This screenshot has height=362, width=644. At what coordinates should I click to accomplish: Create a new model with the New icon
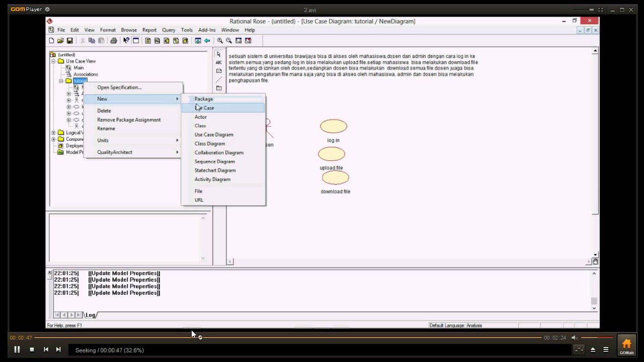(51, 41)
